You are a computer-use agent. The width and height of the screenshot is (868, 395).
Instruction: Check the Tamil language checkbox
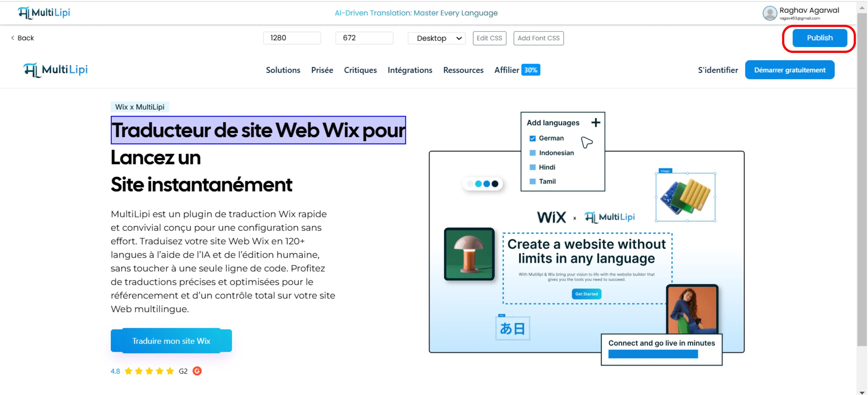pos(532,181)
